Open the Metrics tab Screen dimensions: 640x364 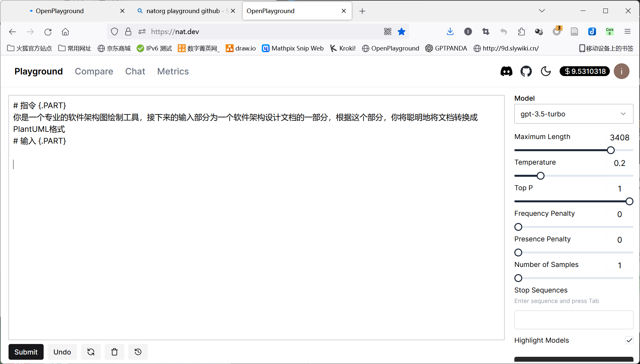click(173, 71)
